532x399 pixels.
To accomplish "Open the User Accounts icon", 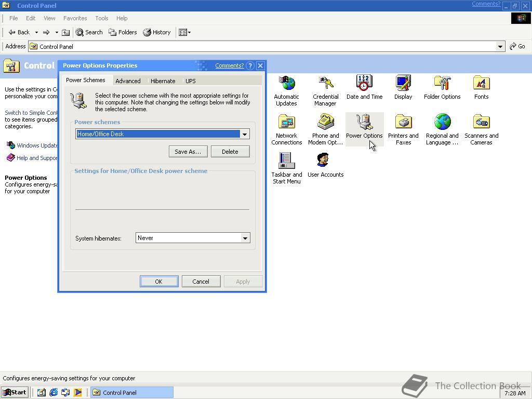I will pos(325,165).
